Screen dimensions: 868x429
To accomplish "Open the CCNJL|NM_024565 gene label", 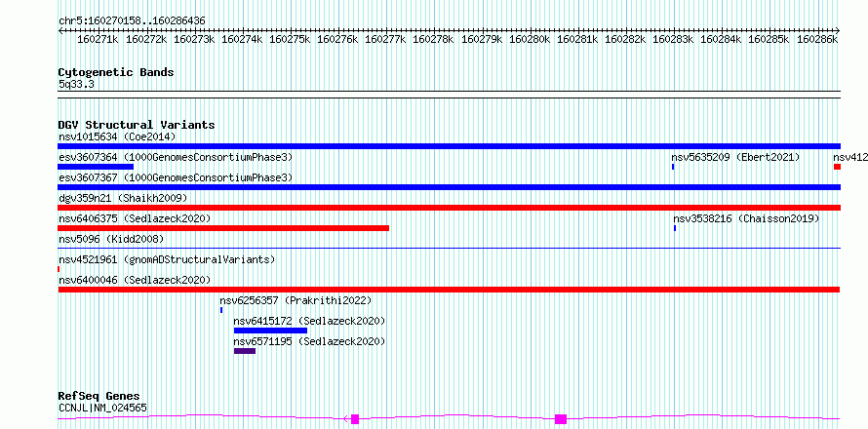I will point(102,409).
